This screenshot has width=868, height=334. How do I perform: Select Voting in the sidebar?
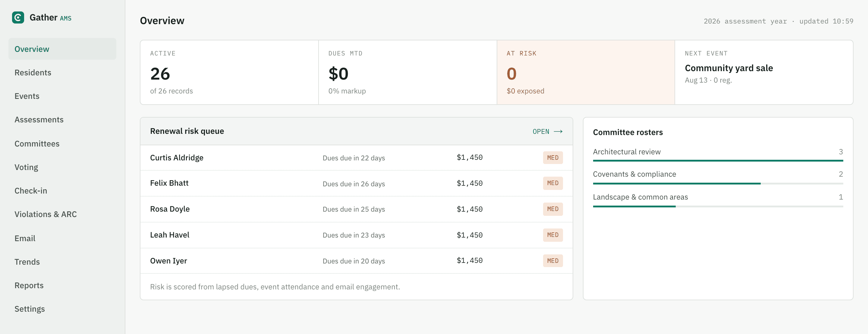pyautogui.click(x=62, y=167)
